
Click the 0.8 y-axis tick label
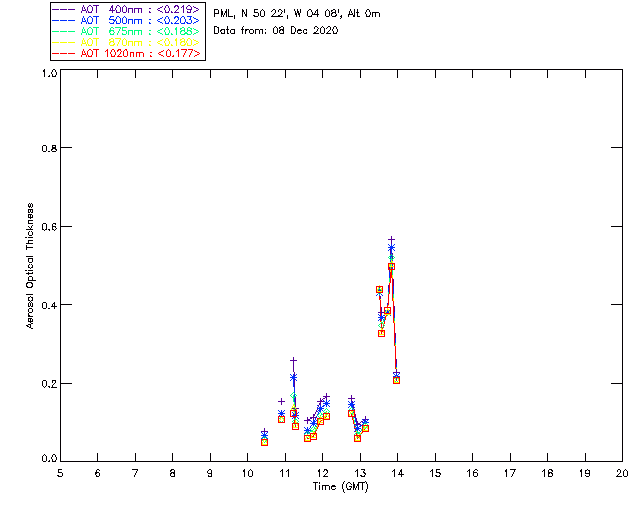click(x=49, y=149)
